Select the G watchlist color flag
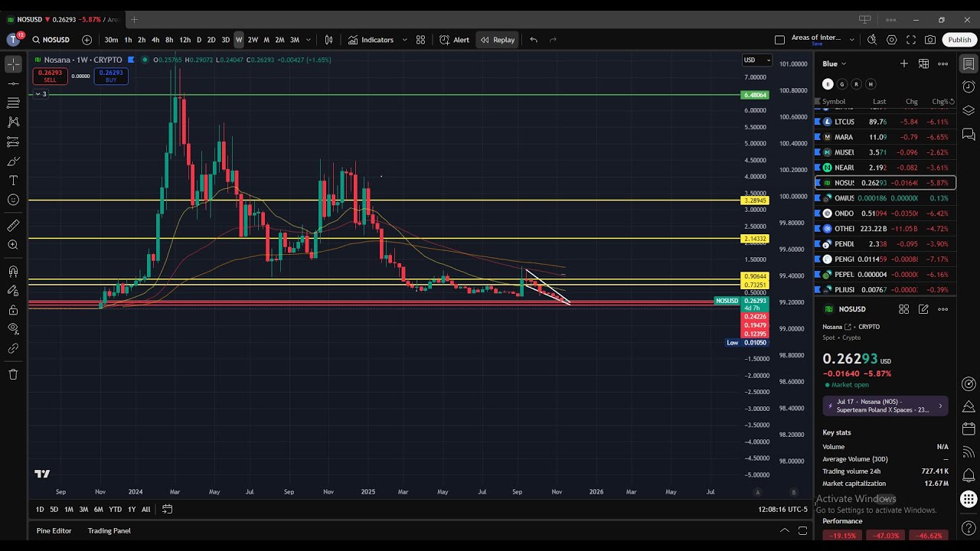980x551 pixels. [x=841, y=84]
